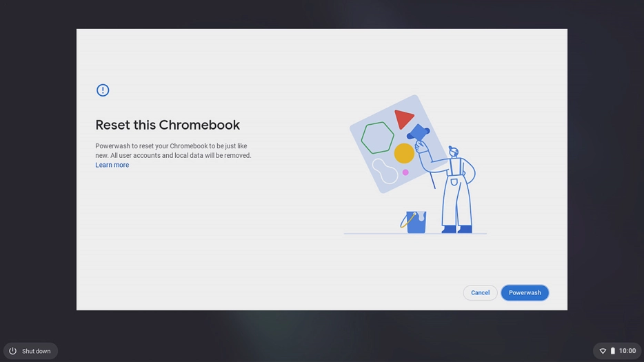Click the blue exclamation alert icon

(x=103, y=90)
